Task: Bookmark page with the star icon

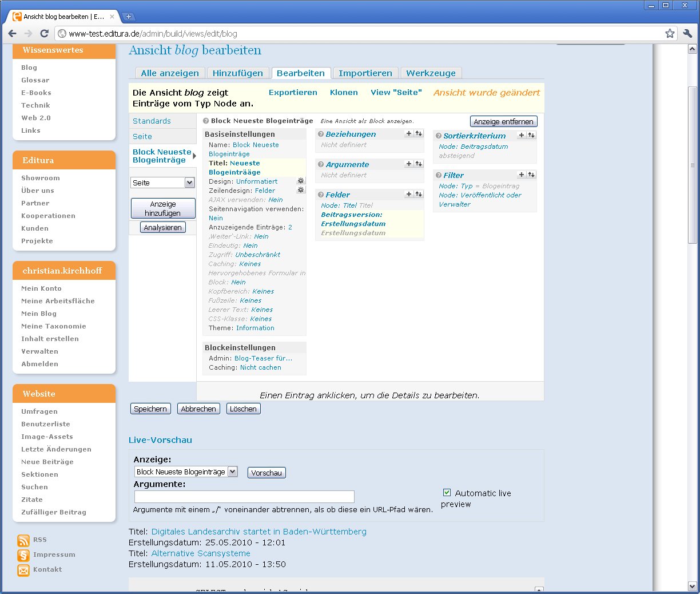Action: coord(670,33)
